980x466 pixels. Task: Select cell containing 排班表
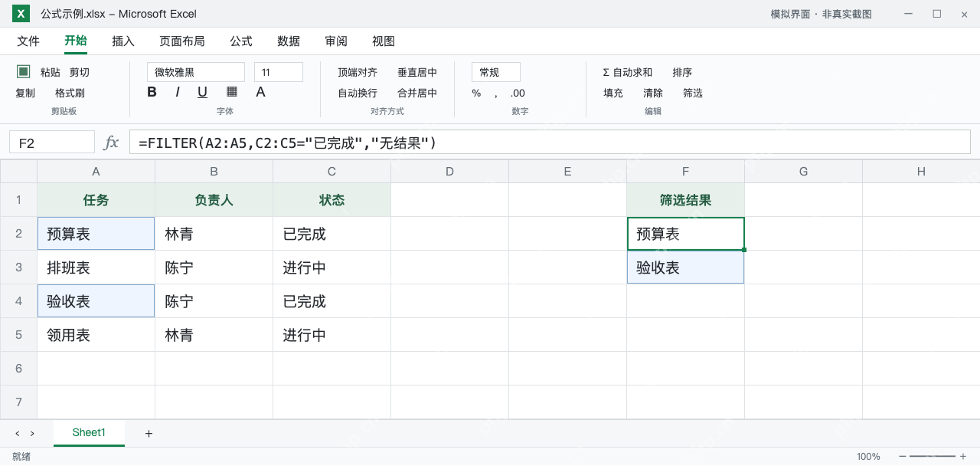96,267
